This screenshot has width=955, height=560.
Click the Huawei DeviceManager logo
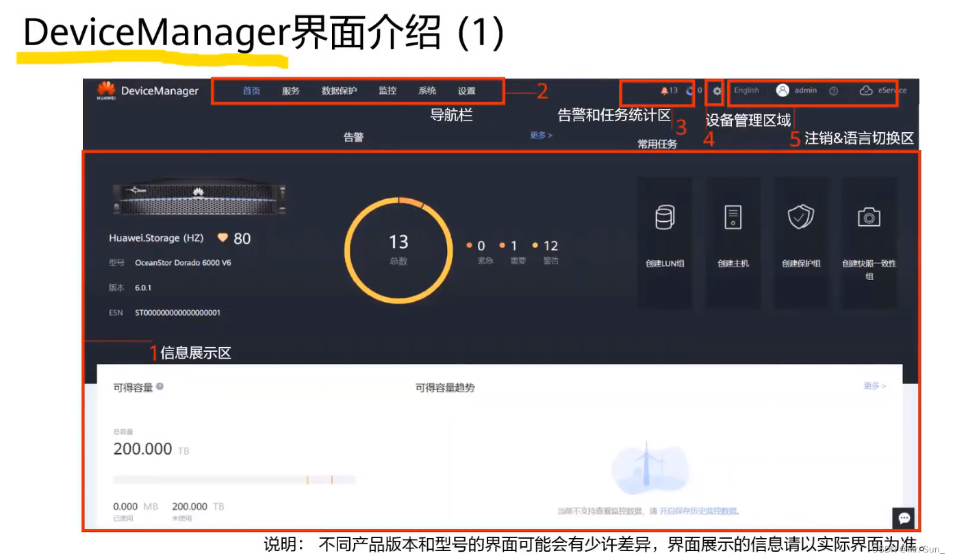pyautogui.click(x=148, y=91)
